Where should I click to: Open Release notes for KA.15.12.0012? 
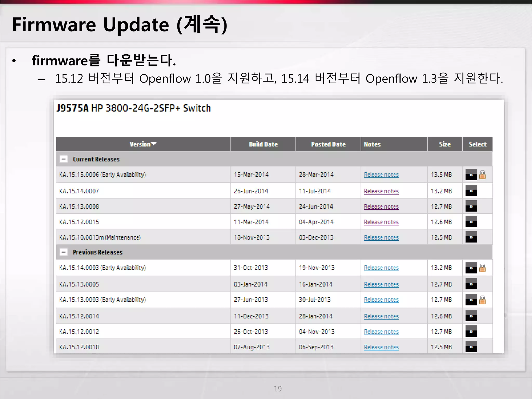click(381, 332)
